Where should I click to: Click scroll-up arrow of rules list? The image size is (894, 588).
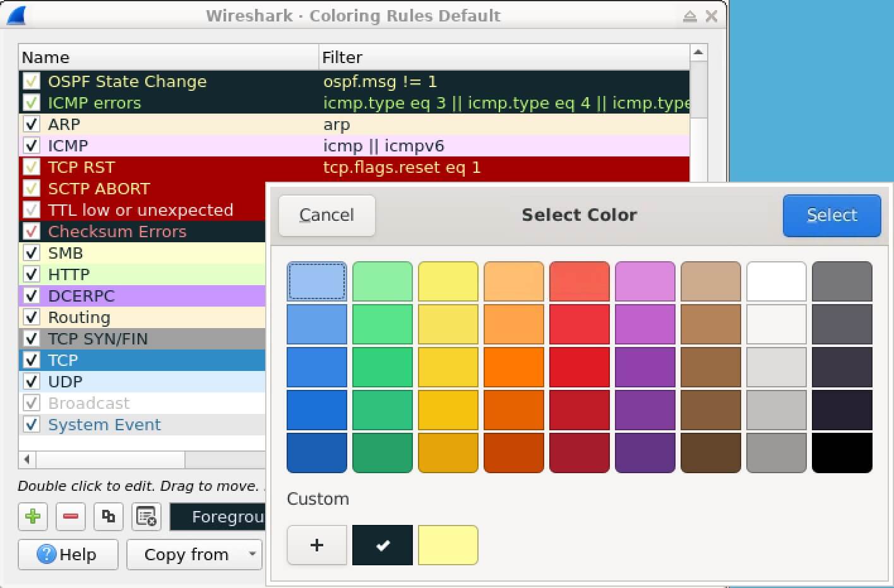click(x=698, y=52)
